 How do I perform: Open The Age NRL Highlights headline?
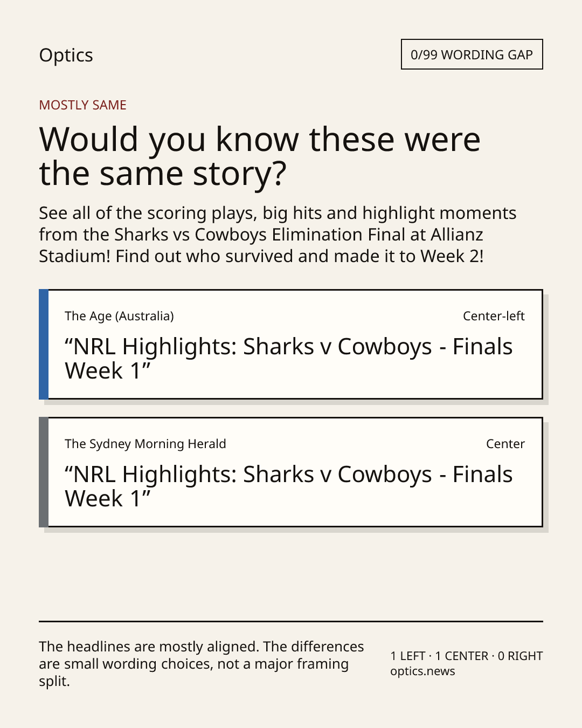pos(288,359)
